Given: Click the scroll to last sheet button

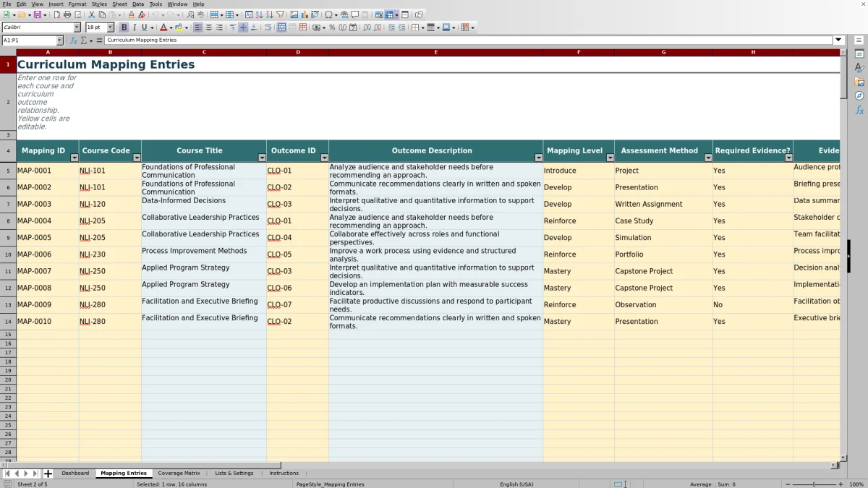Looking at the screenshot, I should 36,474.
